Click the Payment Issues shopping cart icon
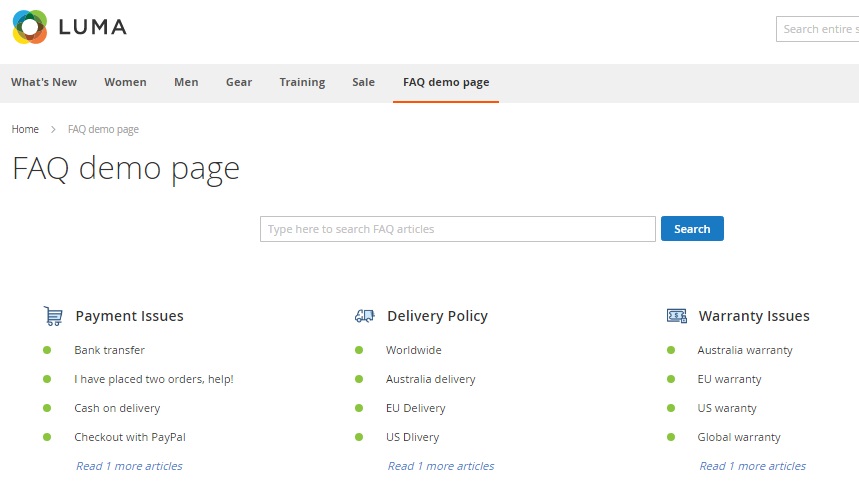859x493 pixels. pos(53,316)
